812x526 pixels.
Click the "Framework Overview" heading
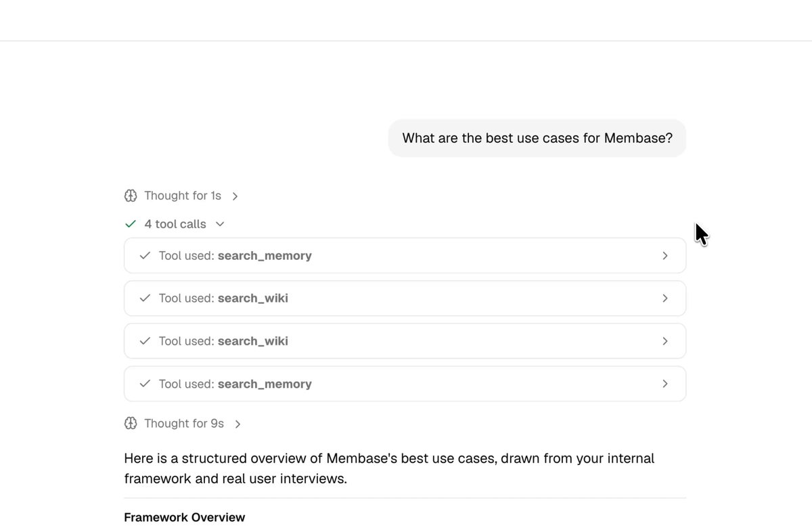pyautogui.click(x=185, y=517)
